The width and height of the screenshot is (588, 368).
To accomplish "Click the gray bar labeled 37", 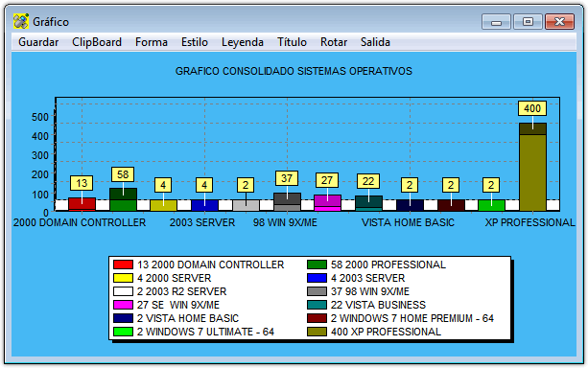I will pyautogui.click(x=287, y=202).
